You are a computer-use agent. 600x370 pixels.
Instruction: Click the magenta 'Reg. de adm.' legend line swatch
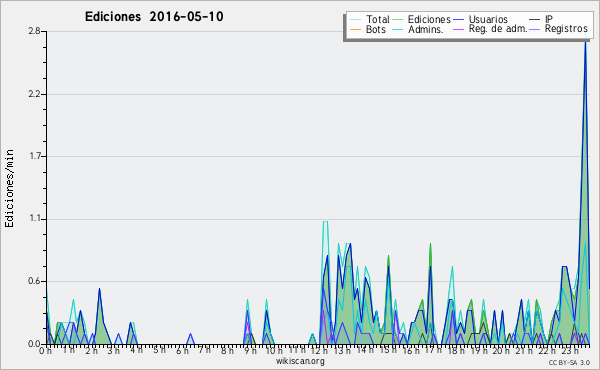click(458, 29)
